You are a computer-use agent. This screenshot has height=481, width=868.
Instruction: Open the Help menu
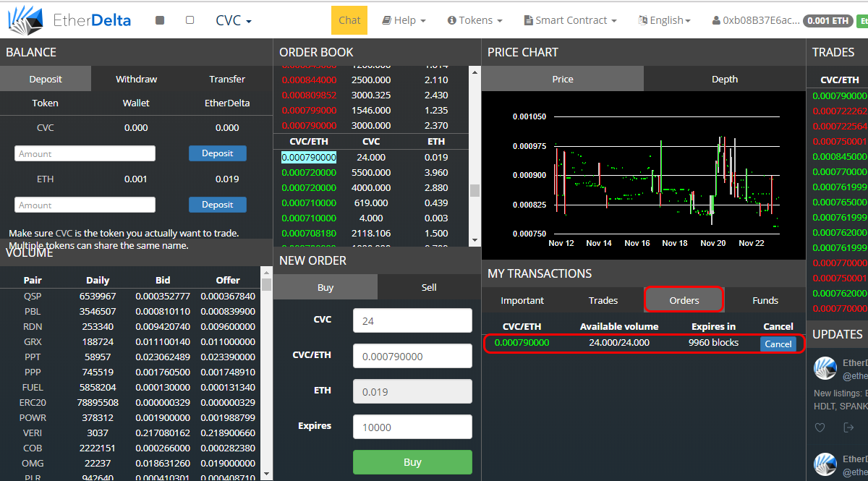[x=404, y=20]
